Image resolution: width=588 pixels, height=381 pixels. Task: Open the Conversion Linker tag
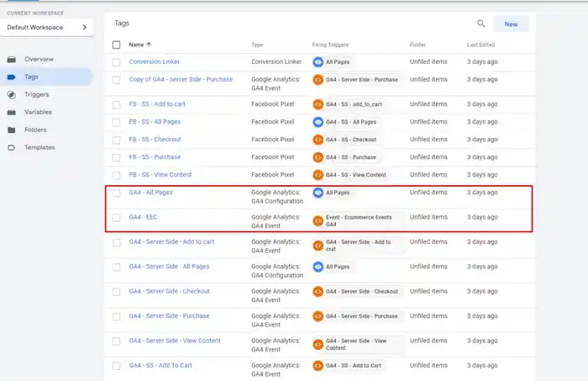coord(154,61)
